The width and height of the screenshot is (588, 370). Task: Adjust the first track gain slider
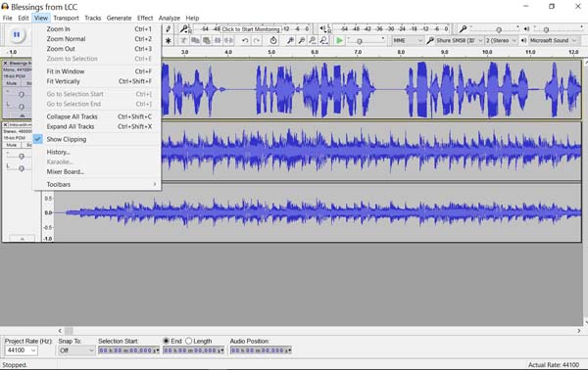(22, 94)
